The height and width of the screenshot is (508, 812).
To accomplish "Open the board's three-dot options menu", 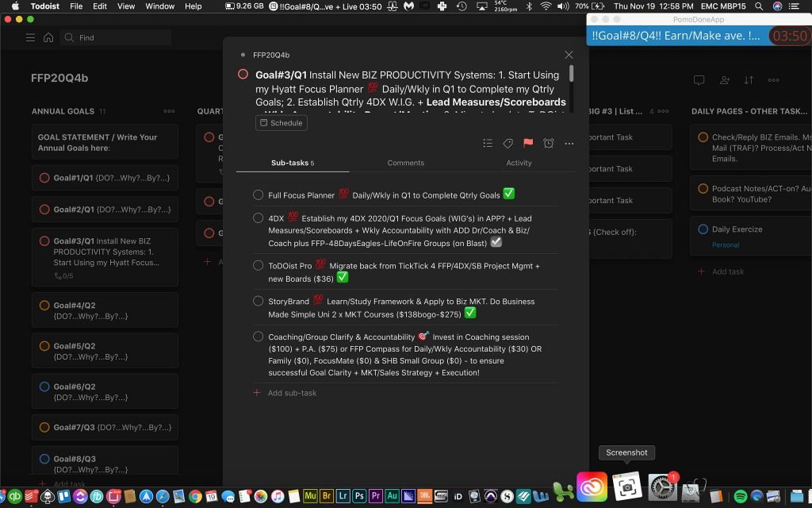I will click(774, 80).
